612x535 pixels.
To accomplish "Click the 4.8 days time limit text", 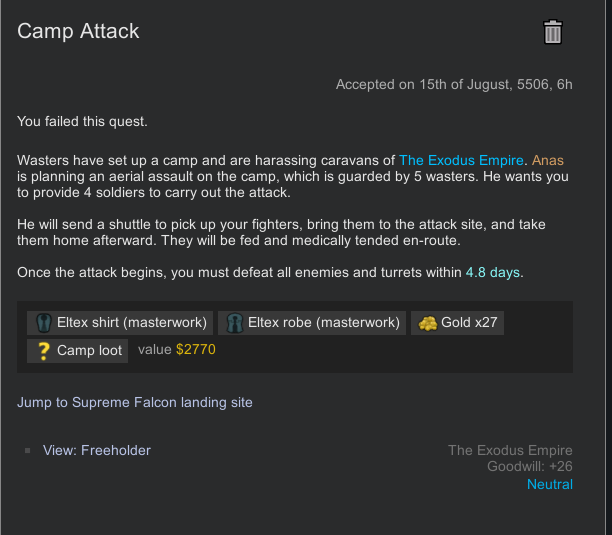I will tap(493, 273).
